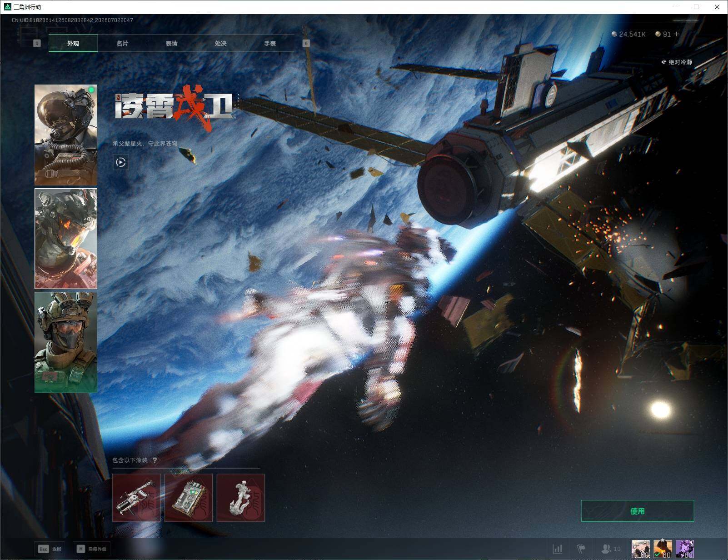Click the green 使用 button
Image resolution: width=728 pixels, height=560 pixels.
[x=638, y=511]
